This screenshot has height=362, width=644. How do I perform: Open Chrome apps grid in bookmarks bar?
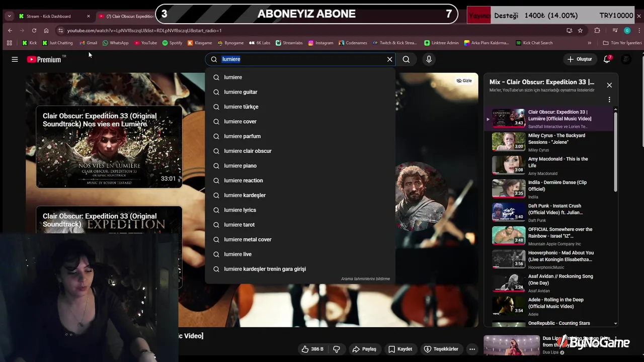point(9,43)
